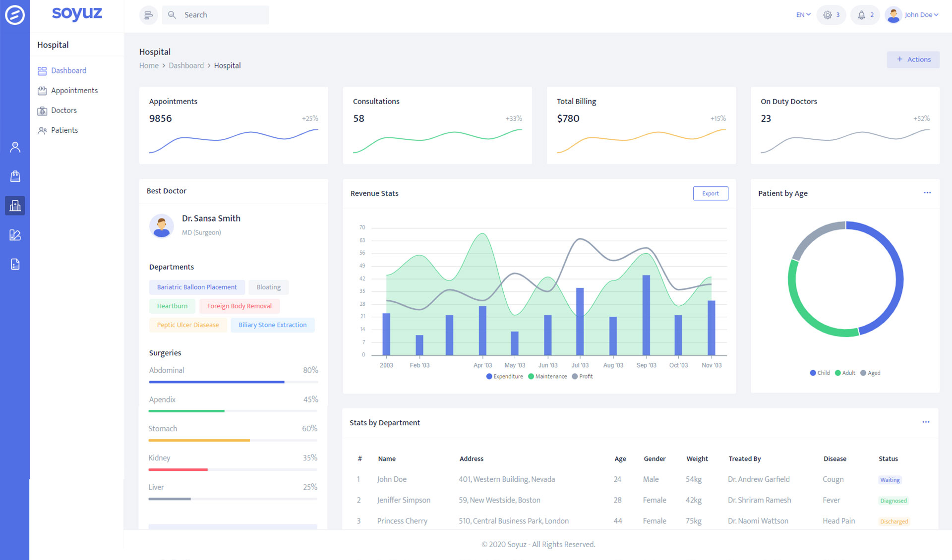Open the EN language dropdown
The width and height of the screenshot is (952, 560).
coord(802,15)
